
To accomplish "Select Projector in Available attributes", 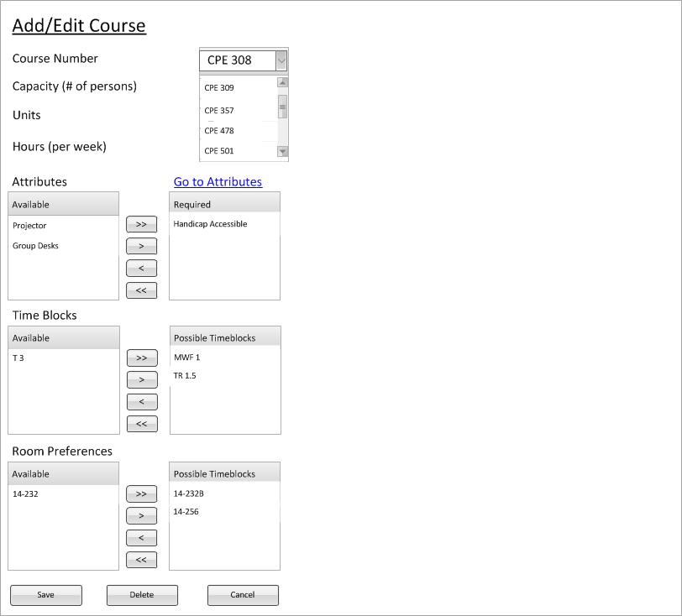I will (29, 226).
